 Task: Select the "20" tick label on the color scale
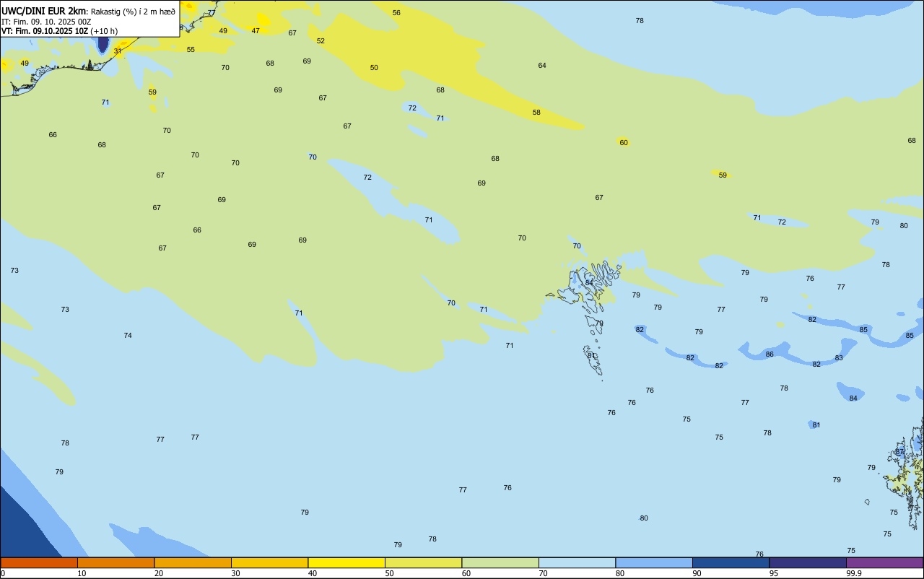coord(158,573)
